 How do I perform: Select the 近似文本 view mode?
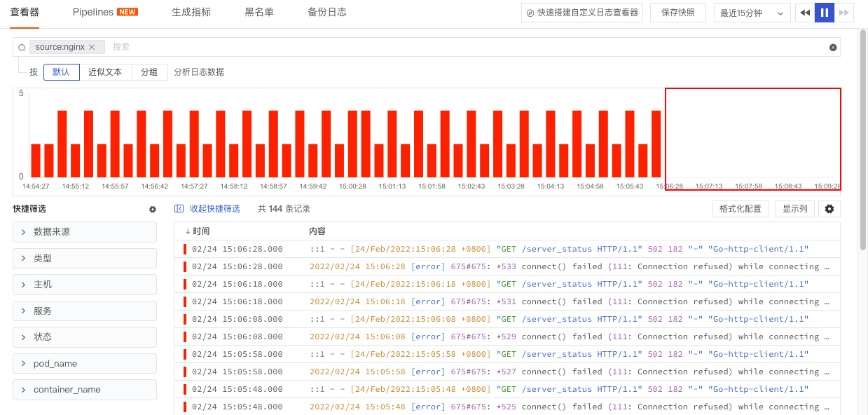coord(105,72)
